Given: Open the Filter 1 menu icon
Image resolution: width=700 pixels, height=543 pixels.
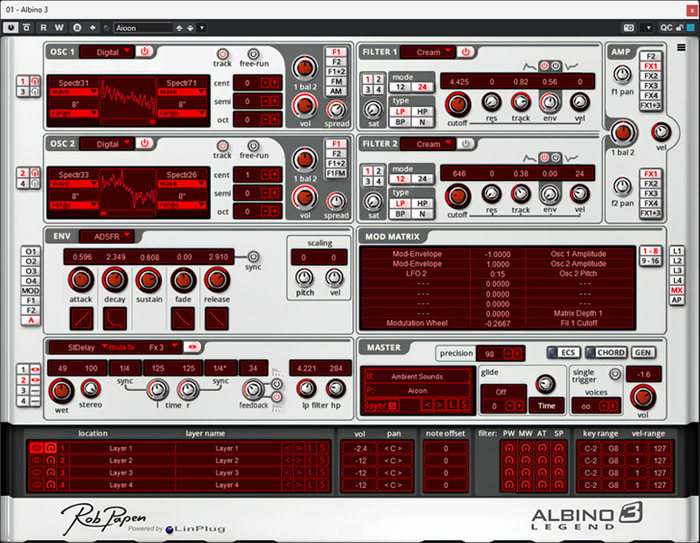Looking at the screenshot, I should pos(583,51).
